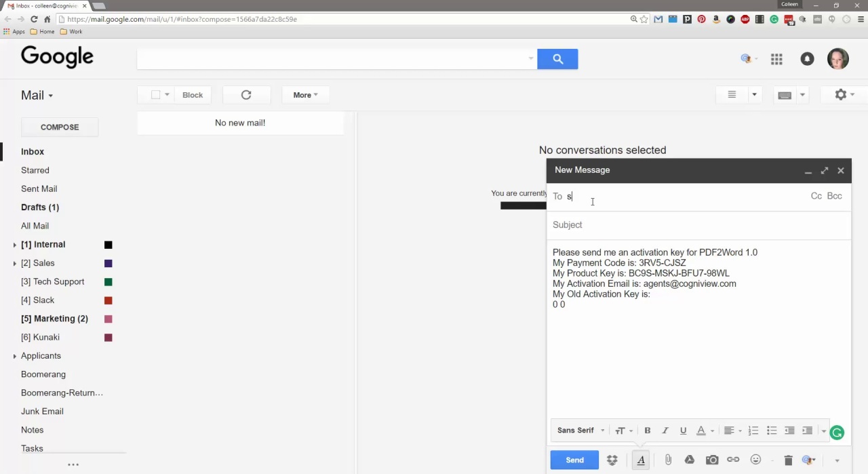
Task: Open the Google apps grid
Action: [776, 59]
